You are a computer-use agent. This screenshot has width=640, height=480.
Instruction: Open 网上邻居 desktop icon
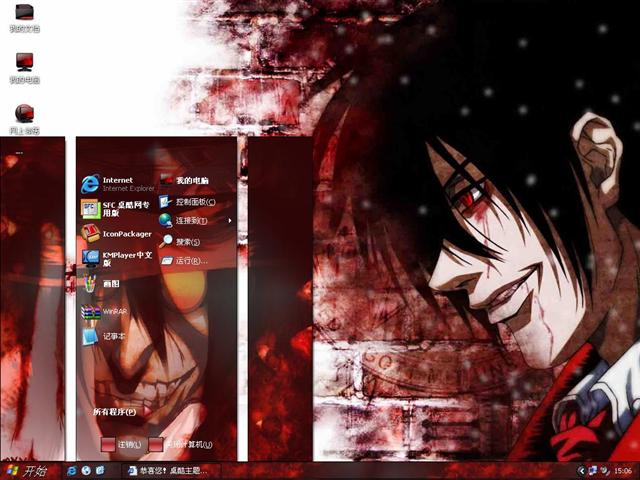tap(24, 119)
